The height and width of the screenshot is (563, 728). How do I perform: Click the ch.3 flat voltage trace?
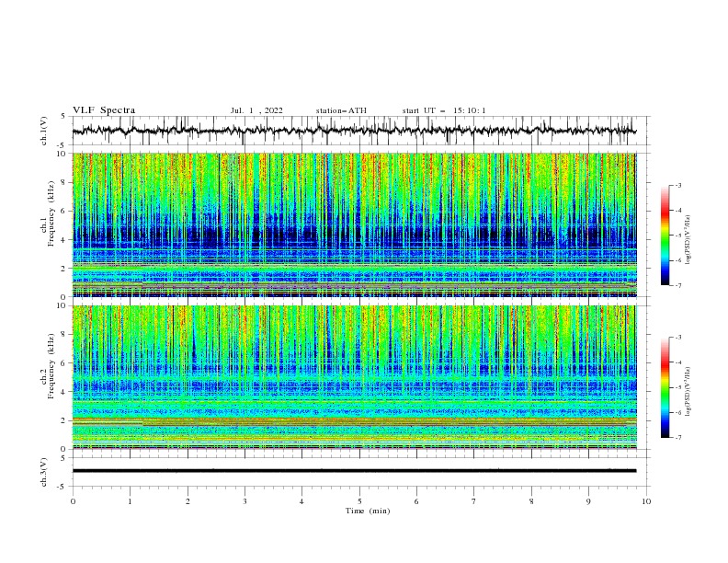tap(354, 471)
